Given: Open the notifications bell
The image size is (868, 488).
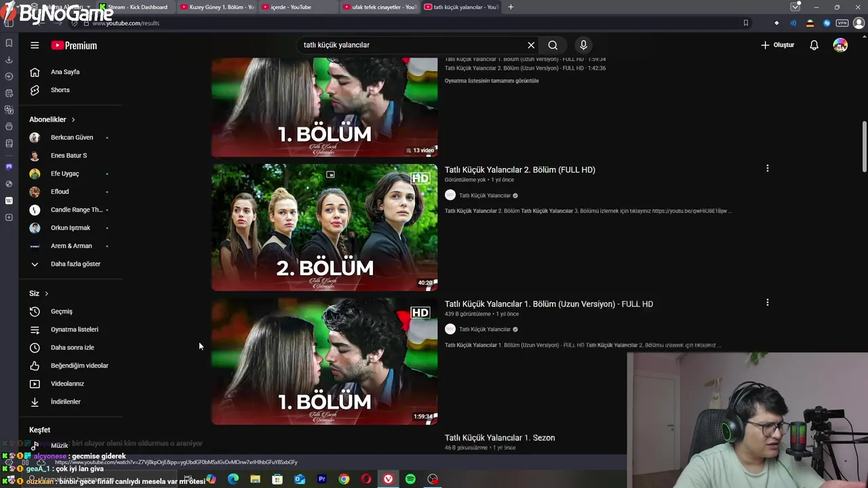Looking at the screenshot, I should tap(814, 45).
